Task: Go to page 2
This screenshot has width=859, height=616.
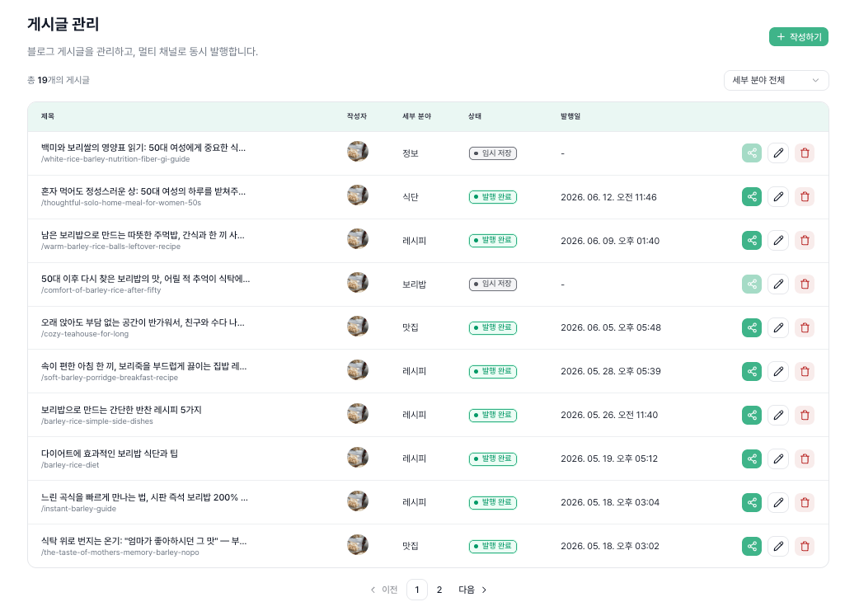Action: pyautogui.click(x=439, y=590)
